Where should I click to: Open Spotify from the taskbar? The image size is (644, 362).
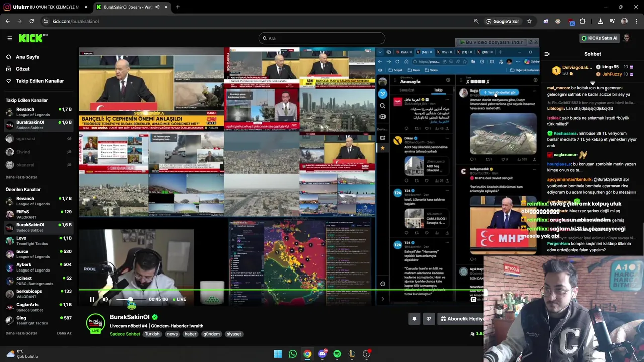coord(337,354)
